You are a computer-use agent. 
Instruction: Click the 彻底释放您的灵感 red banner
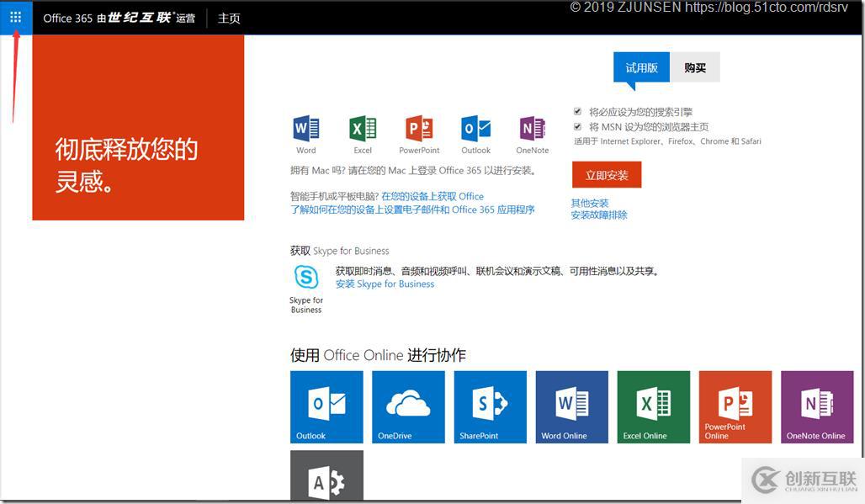(x=139, y=127)
